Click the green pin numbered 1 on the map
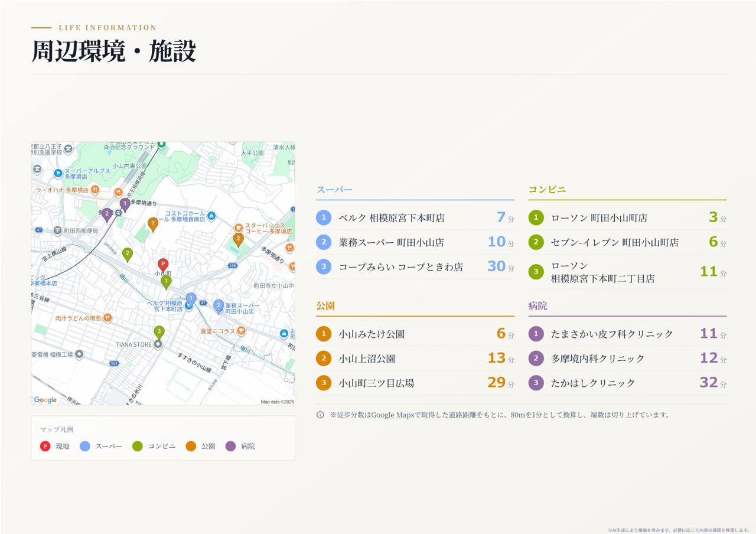Image resolution: width=756 pixels, height=534 pixels. click(x=166, y=282)
